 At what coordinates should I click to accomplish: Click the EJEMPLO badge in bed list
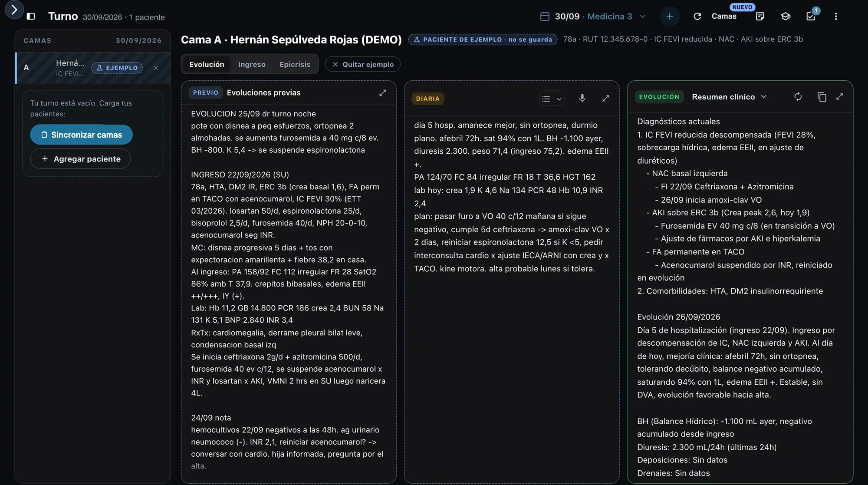[117, 68]
